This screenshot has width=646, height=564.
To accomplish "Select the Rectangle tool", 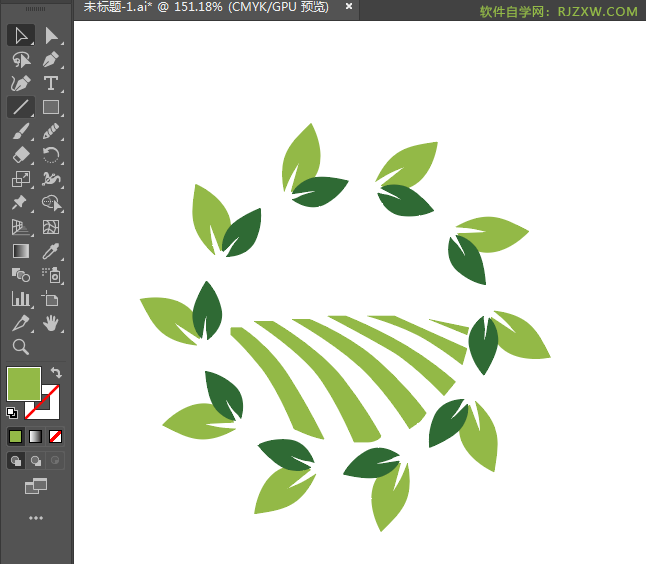I will tap(51, 107).
